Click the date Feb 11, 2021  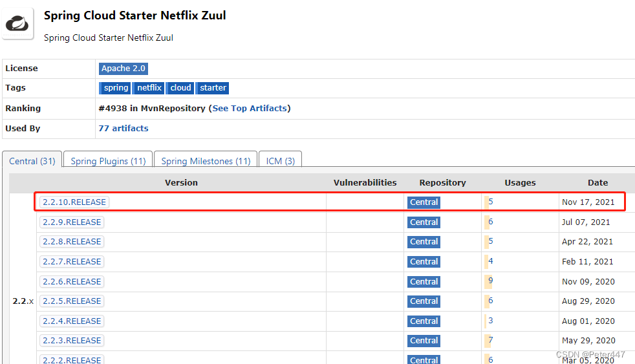(x=587, y=262)
